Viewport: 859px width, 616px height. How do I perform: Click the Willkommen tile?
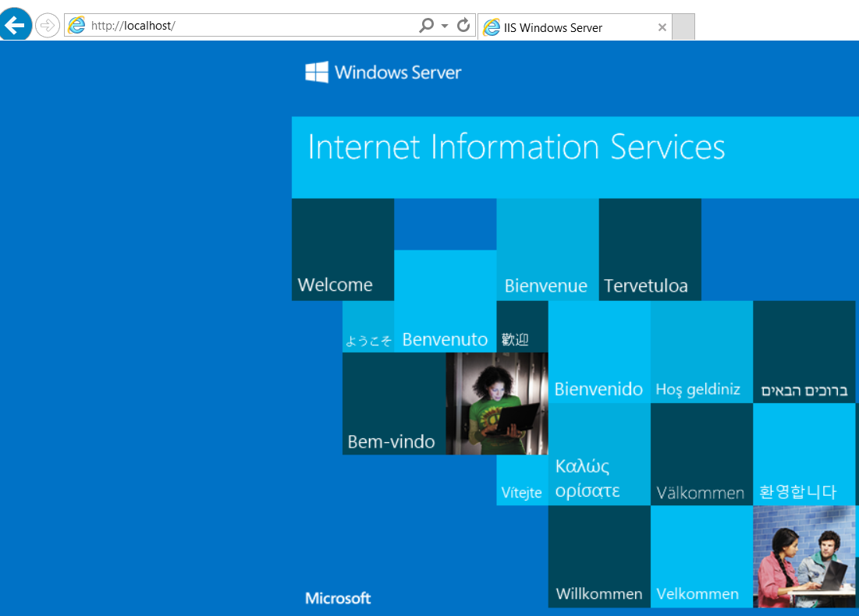click(599, 557)
